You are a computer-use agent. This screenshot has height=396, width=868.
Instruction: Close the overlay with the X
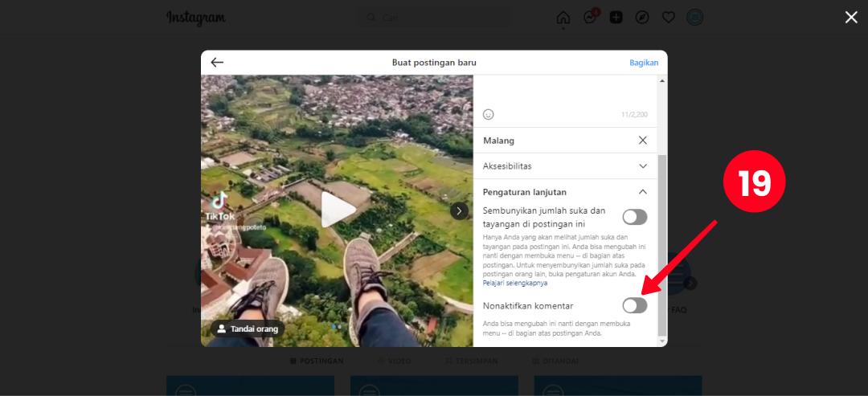851,18
